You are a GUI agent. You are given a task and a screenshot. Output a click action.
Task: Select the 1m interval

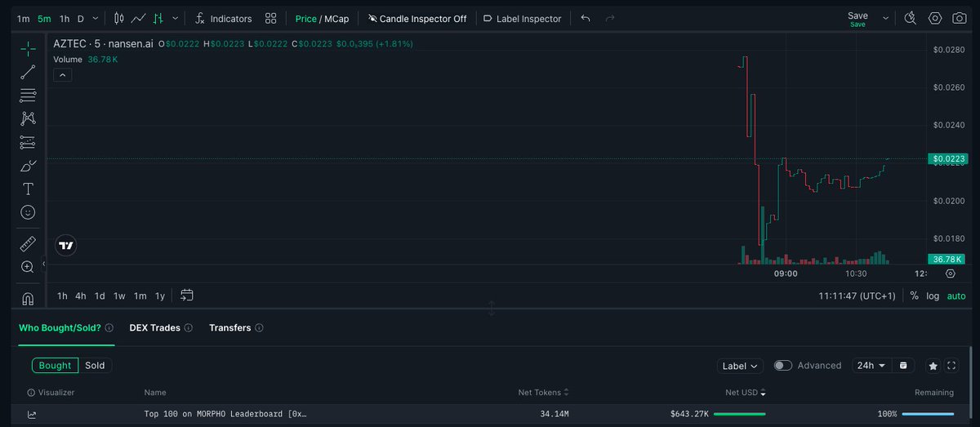23,18
